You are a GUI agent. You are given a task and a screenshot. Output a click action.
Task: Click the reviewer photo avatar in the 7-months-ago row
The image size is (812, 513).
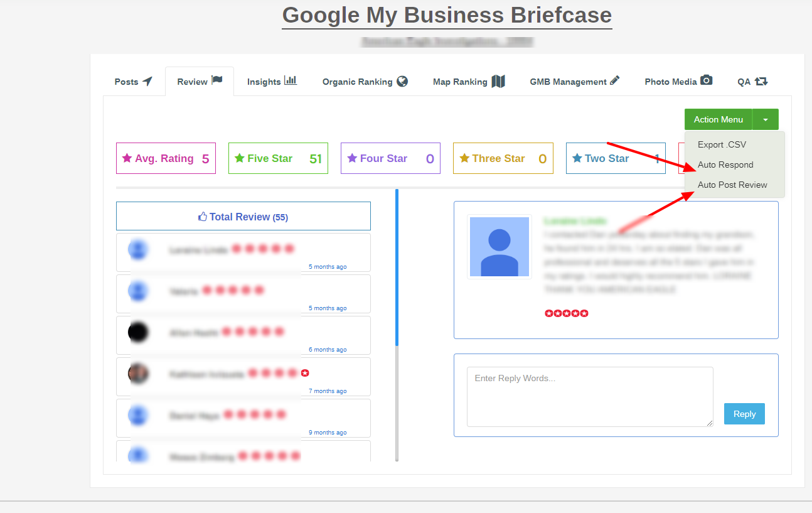tap(138, 374)
